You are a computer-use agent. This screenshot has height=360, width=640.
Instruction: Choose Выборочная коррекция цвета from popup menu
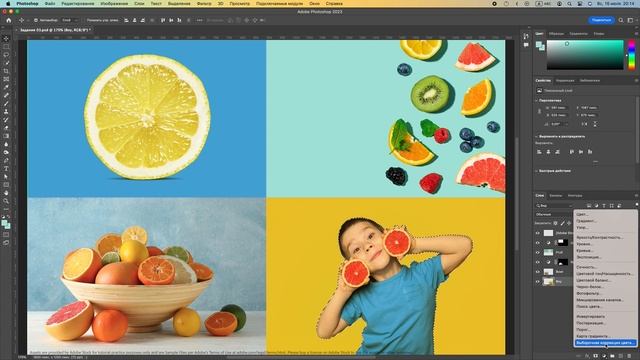(x=605, y=343)
